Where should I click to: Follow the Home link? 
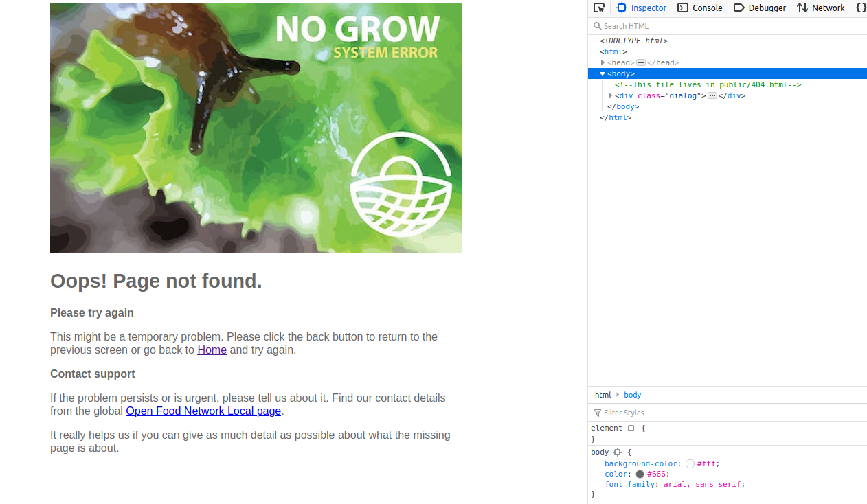tap(212, 350)
